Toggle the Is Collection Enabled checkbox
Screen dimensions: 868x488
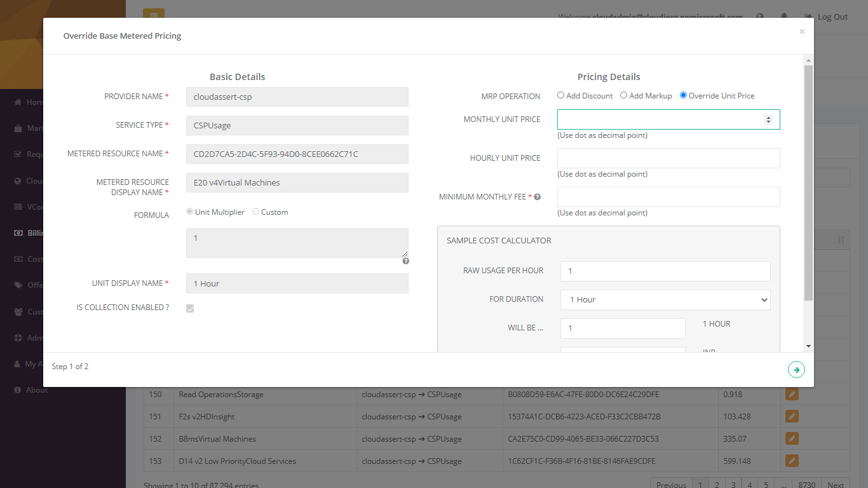pyautogui.click(x=190, y=309)
